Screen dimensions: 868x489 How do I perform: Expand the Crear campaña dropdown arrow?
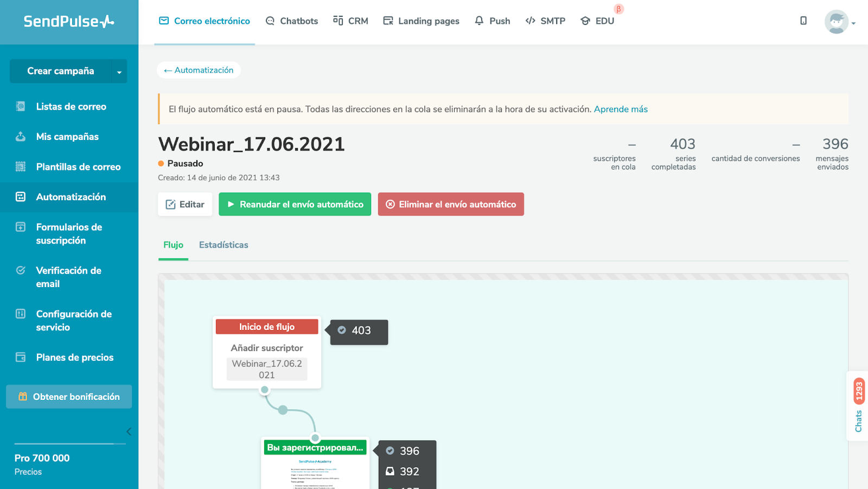coord(119,72)
